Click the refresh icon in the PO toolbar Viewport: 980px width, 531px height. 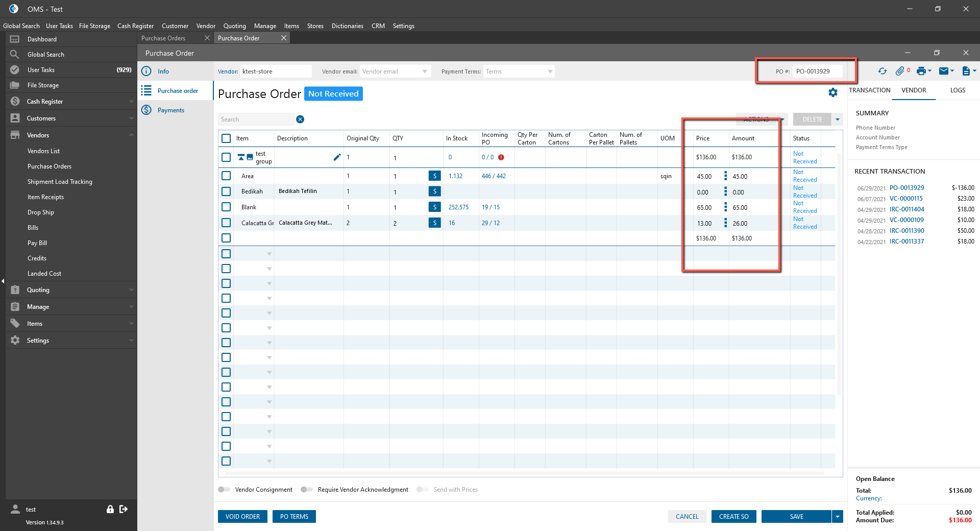click(882, 71)
